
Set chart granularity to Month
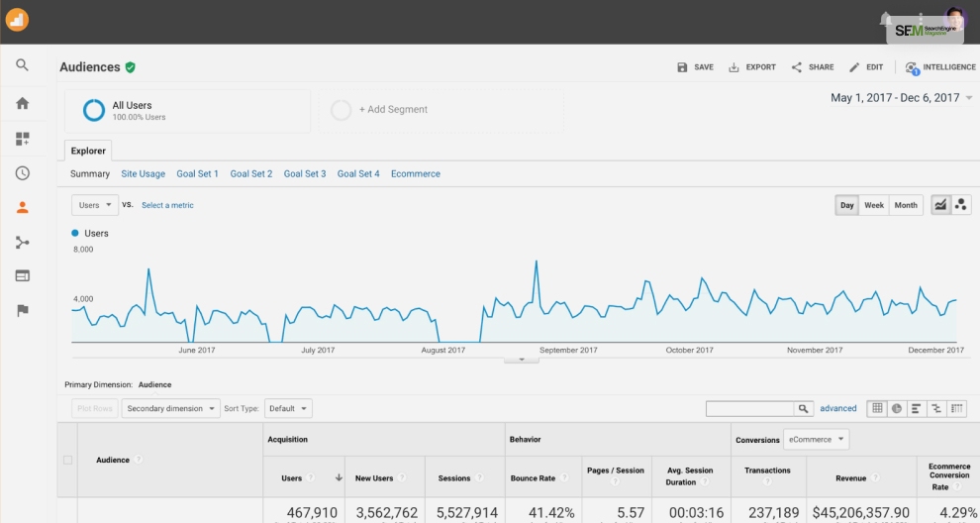pyautogui.click(x=906, y=205)
